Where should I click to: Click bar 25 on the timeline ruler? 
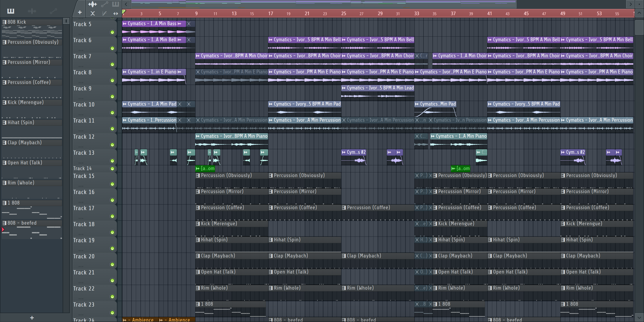tap(343, 13)
